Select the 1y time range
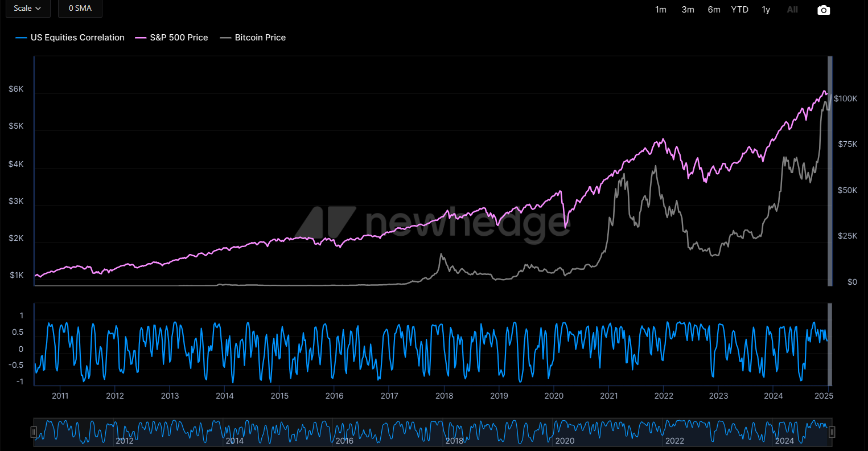Image resolution: width=868 pixels, height=451 pixels. pos(766,10)
